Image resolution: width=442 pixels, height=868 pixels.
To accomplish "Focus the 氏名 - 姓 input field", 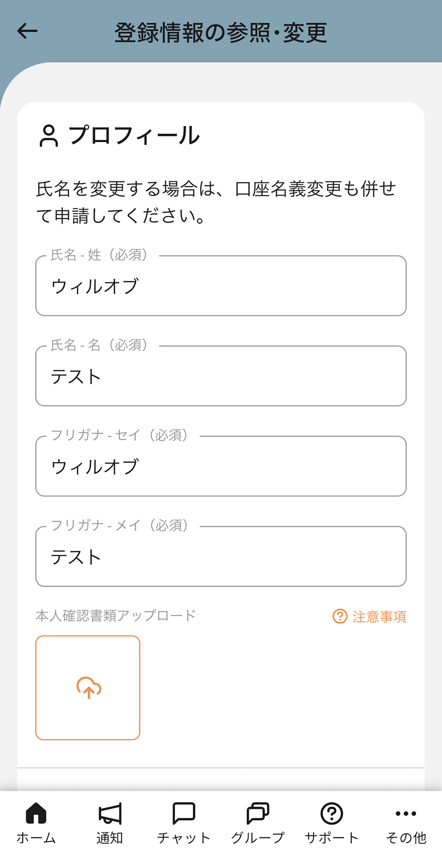I will click(x=221, y=286).
